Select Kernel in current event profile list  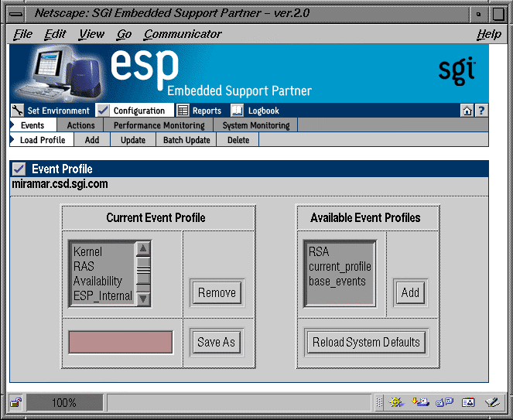pos(102,251)
